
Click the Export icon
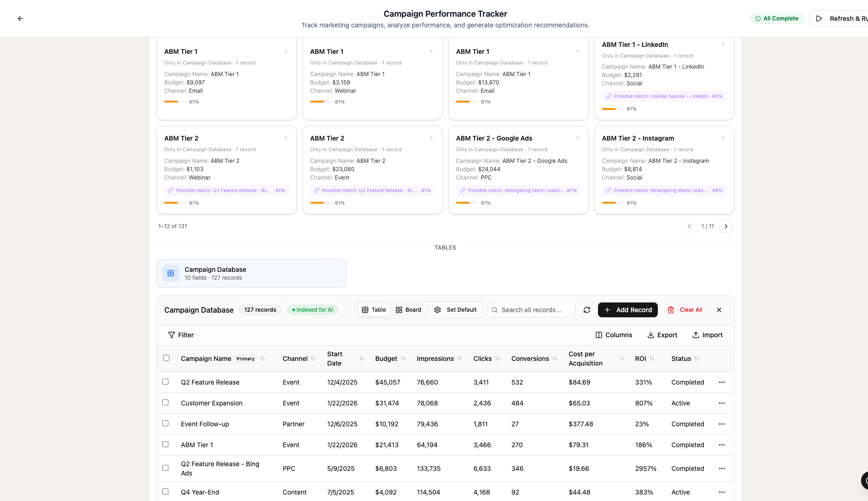point(651,334)
